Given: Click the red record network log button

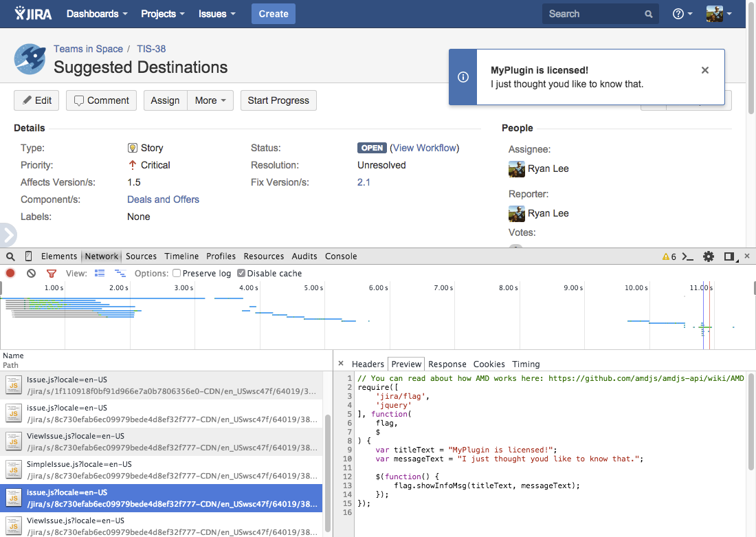Looking at the screenshot, I should point(10,273).
